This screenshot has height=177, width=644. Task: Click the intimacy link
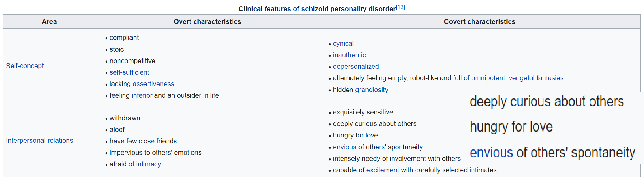coord(148,164)
